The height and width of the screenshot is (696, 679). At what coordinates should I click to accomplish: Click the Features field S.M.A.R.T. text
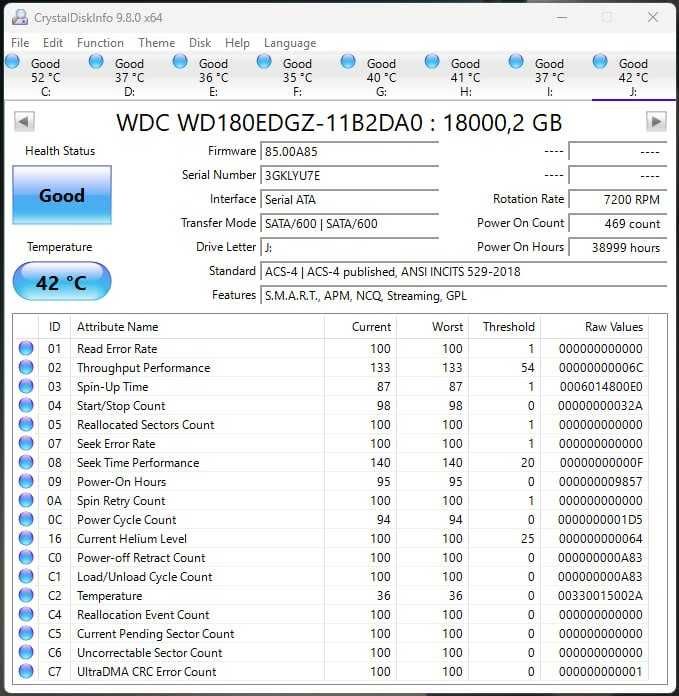point(463,296)
